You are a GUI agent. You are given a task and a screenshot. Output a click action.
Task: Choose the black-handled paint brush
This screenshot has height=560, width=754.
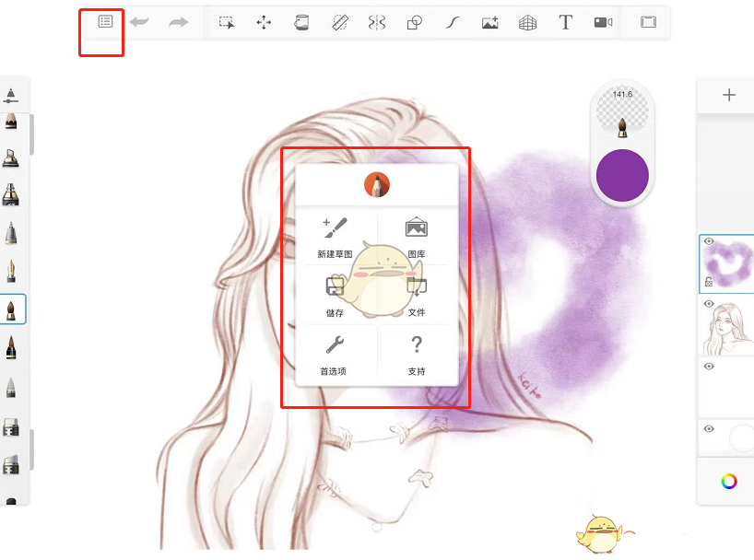(10, 347)
